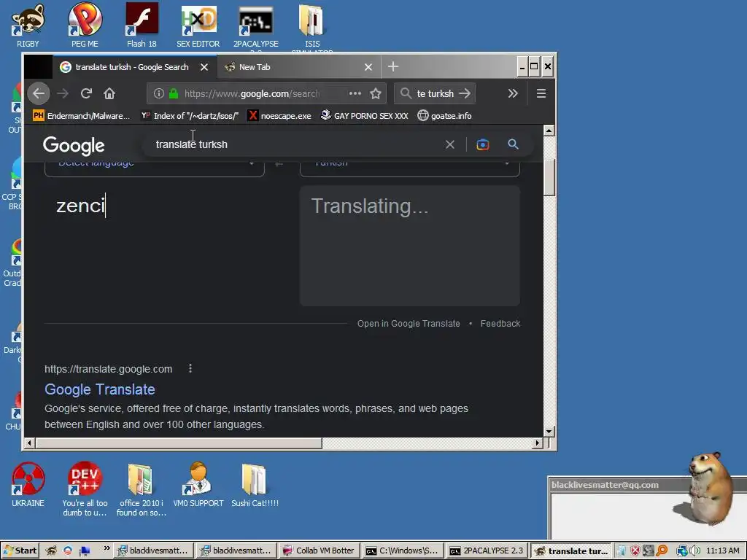The width and height of the screenshot is (747, 560).
Task: Open the PEG ME desktop icon
Action: point(85,26)
